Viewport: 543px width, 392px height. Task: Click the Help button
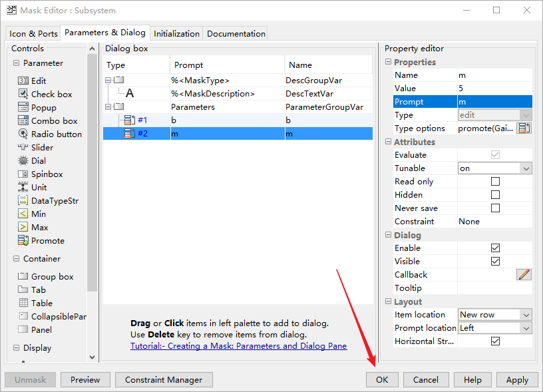[472, 380]
